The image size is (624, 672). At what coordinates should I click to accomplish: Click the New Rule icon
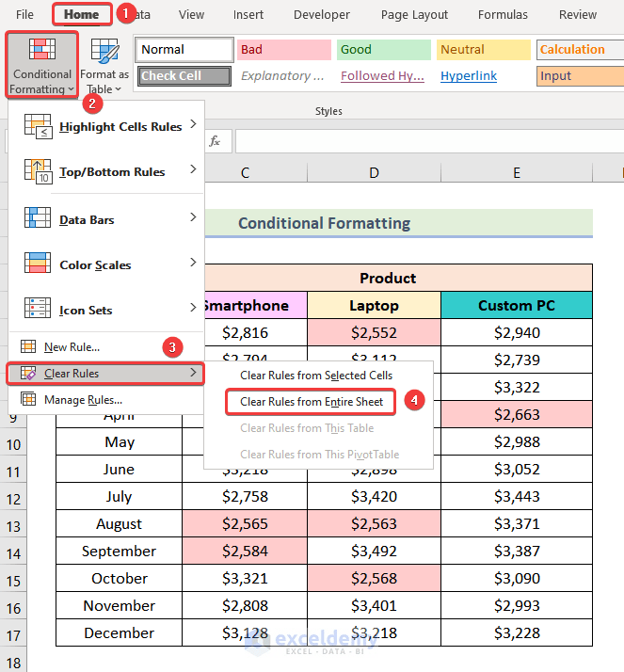tap(28, 346)
